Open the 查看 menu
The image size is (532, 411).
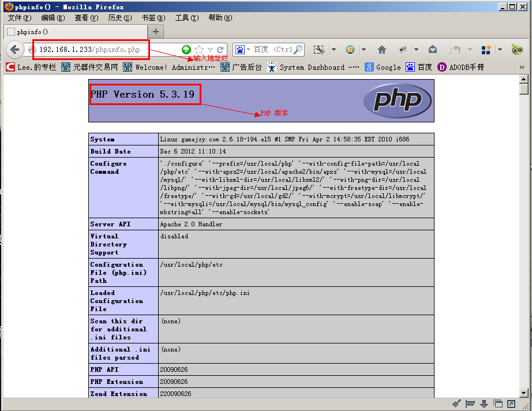86,18
